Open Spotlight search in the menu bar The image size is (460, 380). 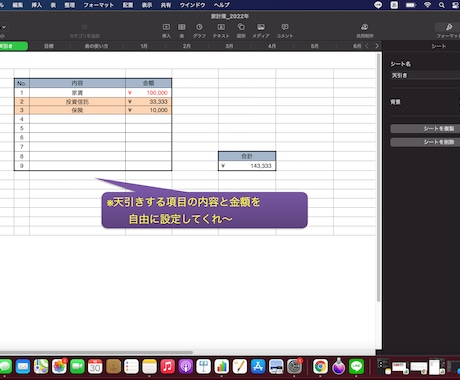click(442, 5)
